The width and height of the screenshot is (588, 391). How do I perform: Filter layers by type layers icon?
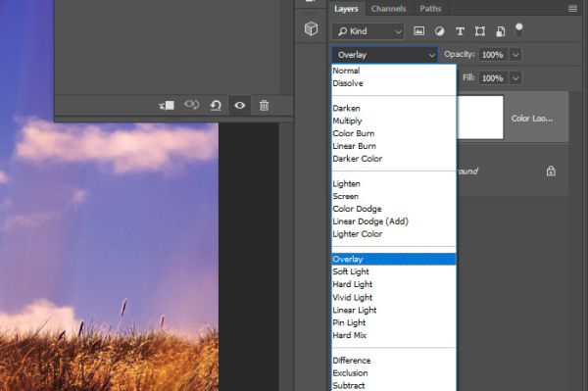click(x=460, y=31)
